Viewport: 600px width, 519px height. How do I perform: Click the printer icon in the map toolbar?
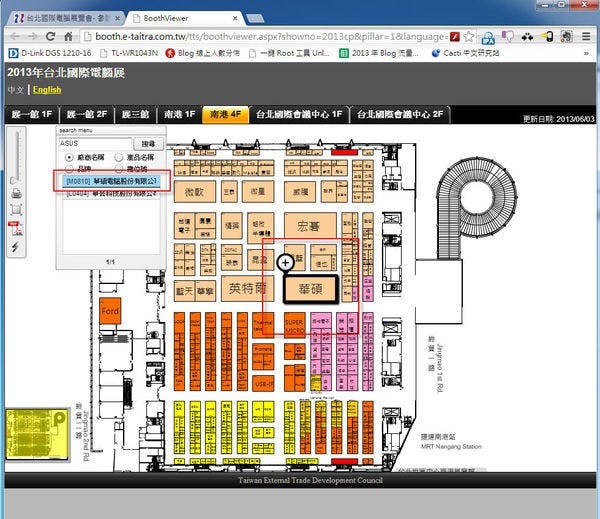click(x=16, y=194)
